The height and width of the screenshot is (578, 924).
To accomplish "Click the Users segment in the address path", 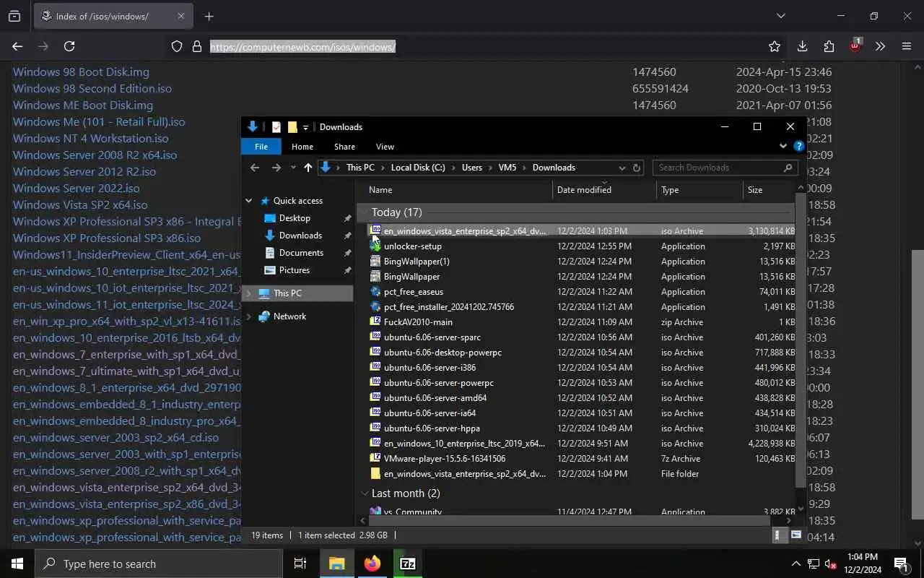I will pyautogui.click(x=472, y=168).
